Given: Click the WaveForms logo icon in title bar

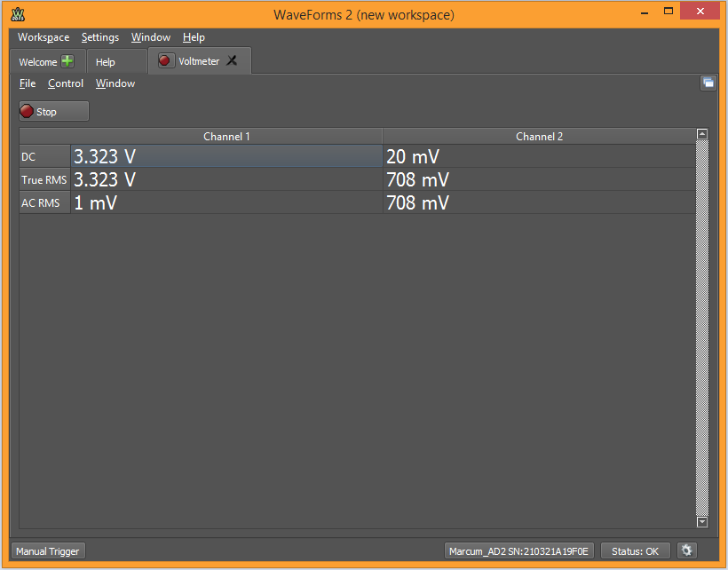Looking at the screenshot, I should pyautogui.click(x=18, y=15).
